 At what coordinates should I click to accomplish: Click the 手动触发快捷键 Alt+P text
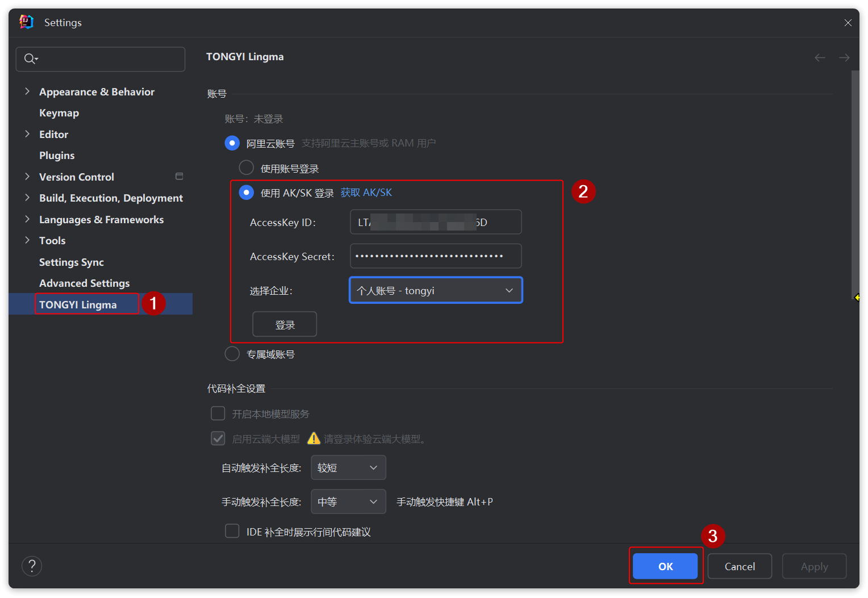445,501
